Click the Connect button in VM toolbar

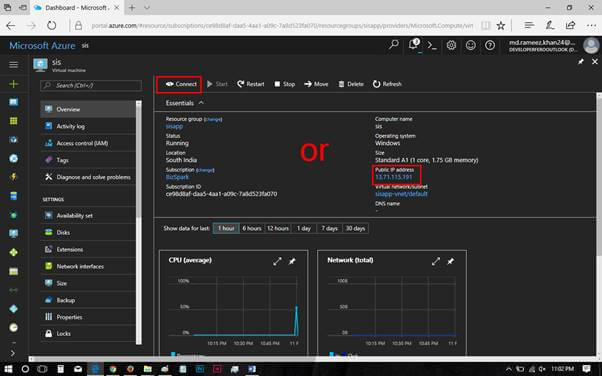181,84
